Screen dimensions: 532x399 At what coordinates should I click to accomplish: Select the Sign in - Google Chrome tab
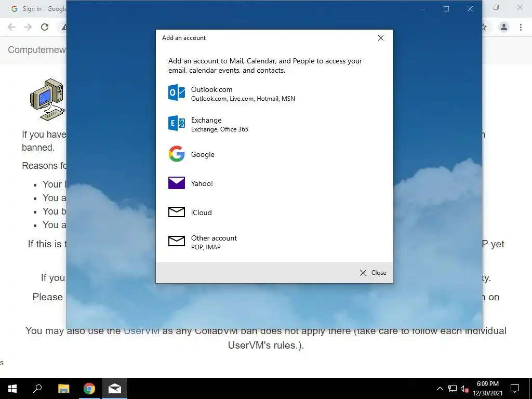(37, 9)
